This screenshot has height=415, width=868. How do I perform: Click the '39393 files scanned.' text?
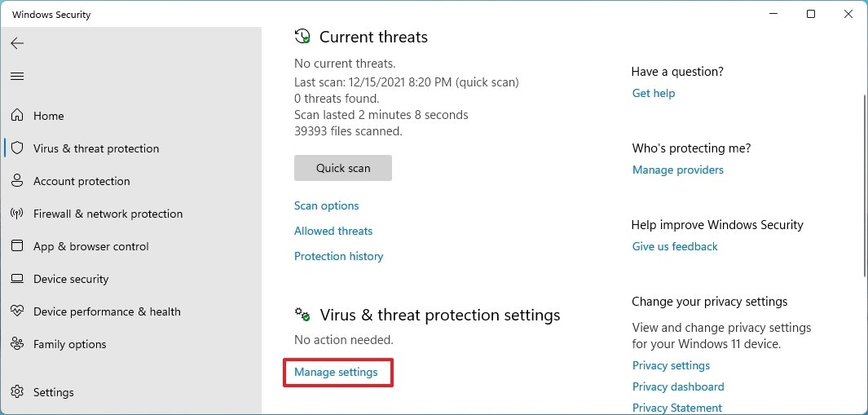tap(348, 131)
